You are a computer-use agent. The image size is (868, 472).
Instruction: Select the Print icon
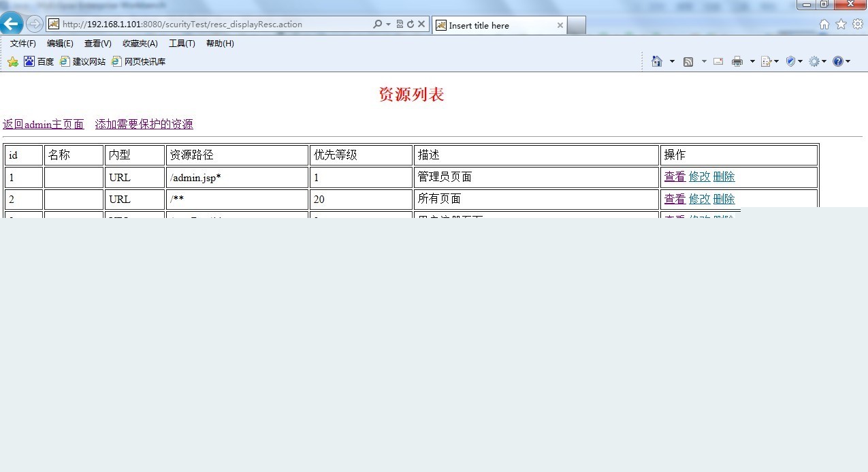737,61
